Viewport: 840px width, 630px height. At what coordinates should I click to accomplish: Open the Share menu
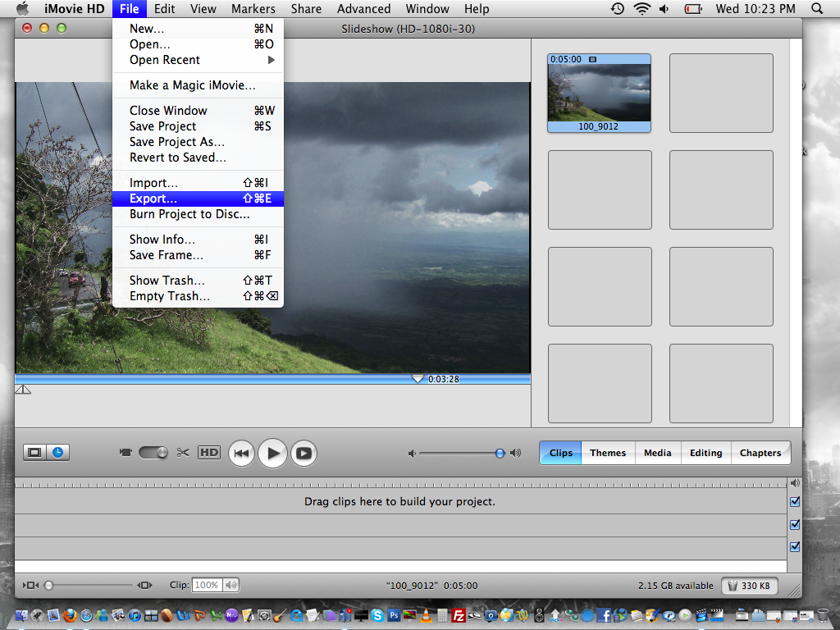[306, 8]
